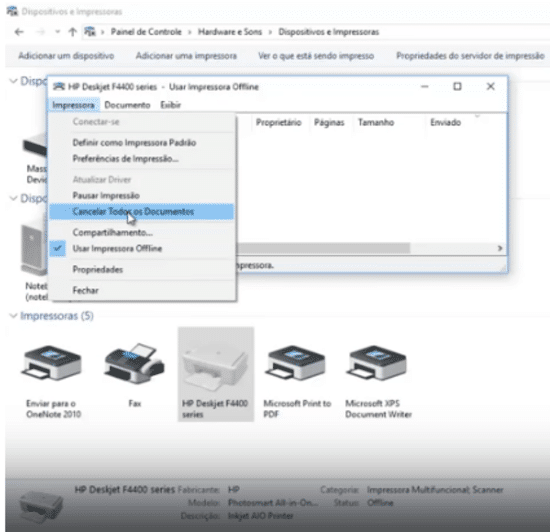550x532 pixels.
Task: Click Dispositivos e Impressoras window title icon
Action: [x=12, y=11]
